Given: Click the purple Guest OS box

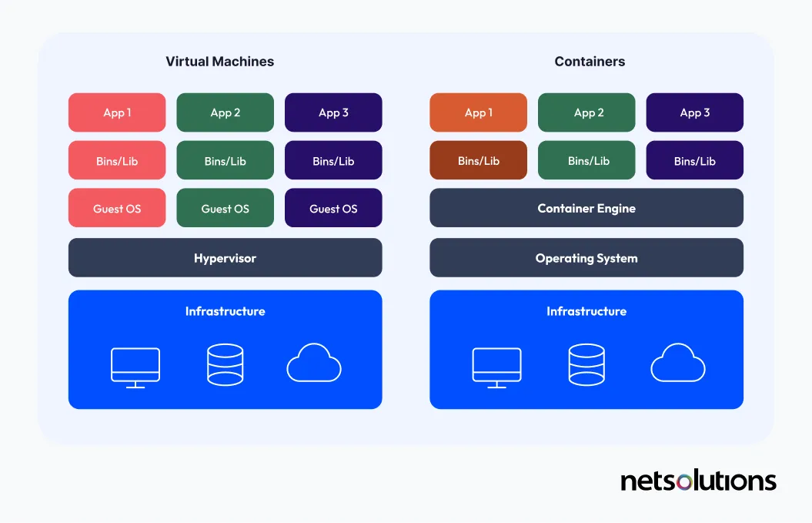Looking at the screenshot, I should [333, 208].
